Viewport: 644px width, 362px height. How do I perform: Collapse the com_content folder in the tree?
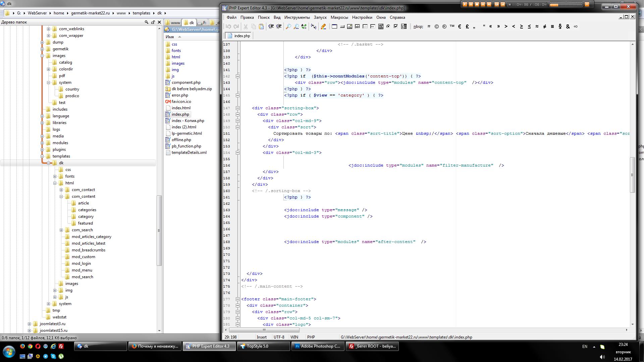(61, 196)
